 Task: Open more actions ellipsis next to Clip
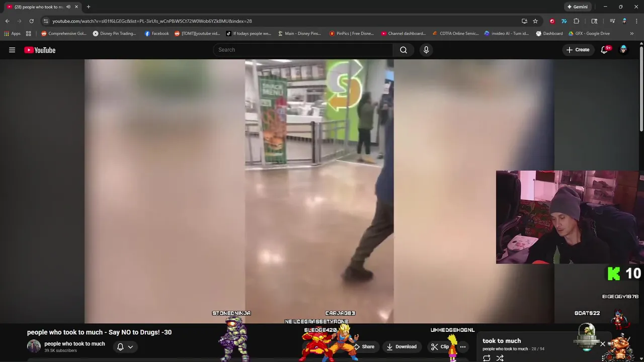pyautogui.click(x=463, y=346)
